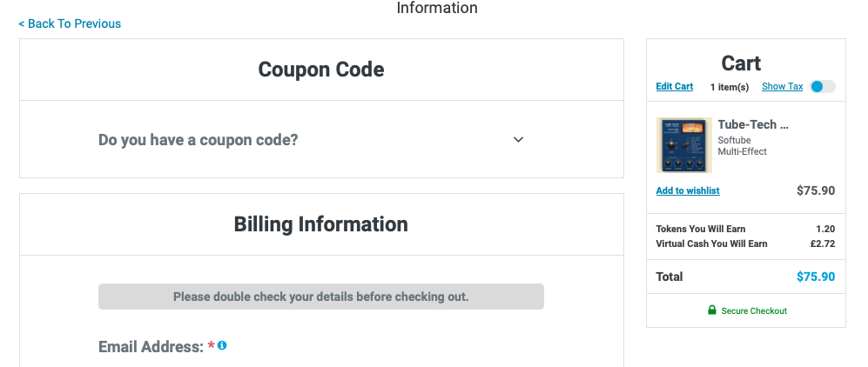868x367 pixels.
Task: Expand the coupon code chevron arrow
Action: [518, 140]
